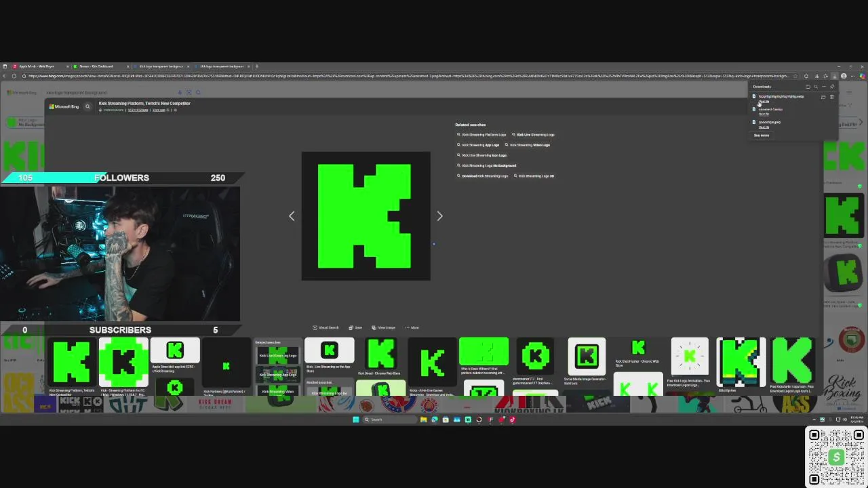Open the browser settings and more menu
The width and height of the screenshot is (868, 488).
click(852, 76)
